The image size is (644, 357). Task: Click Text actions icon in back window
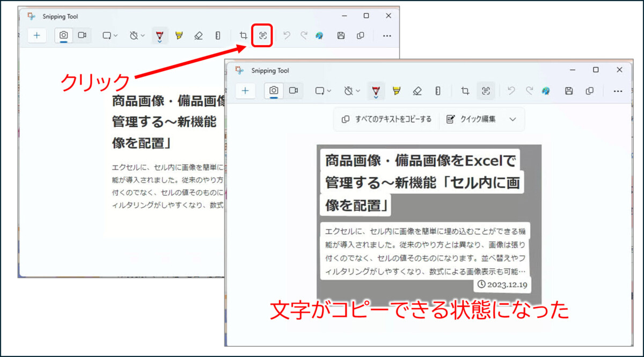coord(262,35)
